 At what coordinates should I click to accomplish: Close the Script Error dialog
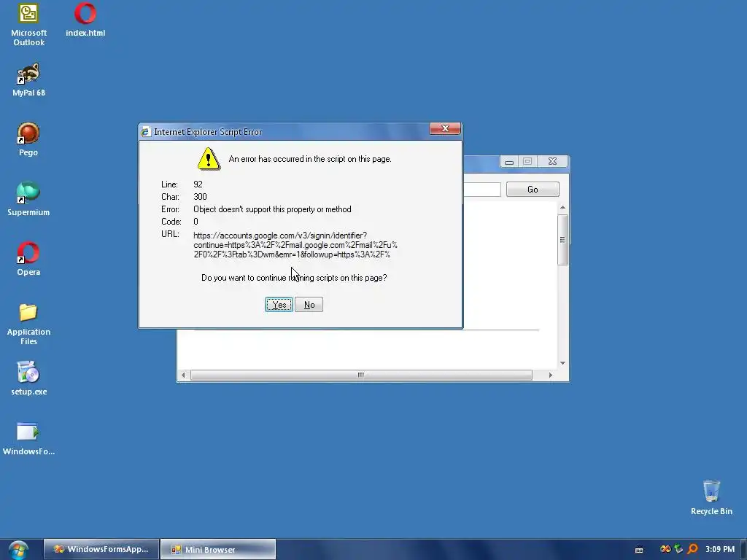point(446,128)
